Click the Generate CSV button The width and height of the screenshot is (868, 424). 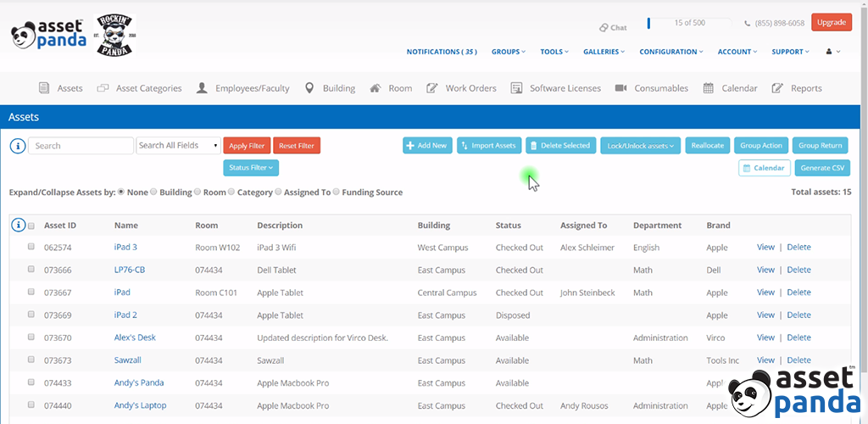point(821,168)
